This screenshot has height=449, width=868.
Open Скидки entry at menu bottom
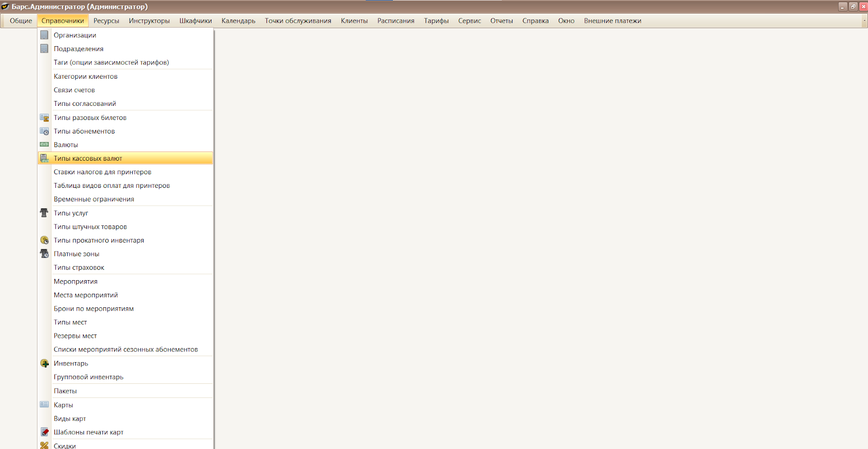(x=125, y=445)
